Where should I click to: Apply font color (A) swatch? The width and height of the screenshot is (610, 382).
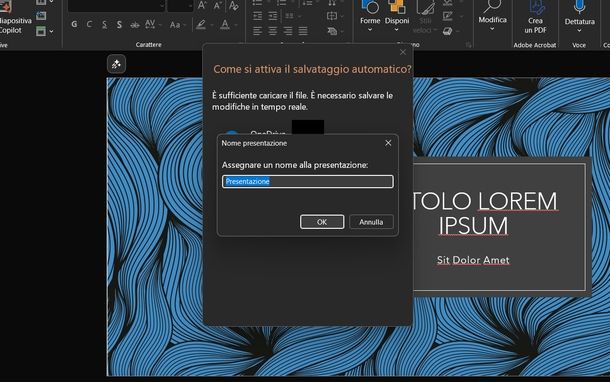pos(225,25)
